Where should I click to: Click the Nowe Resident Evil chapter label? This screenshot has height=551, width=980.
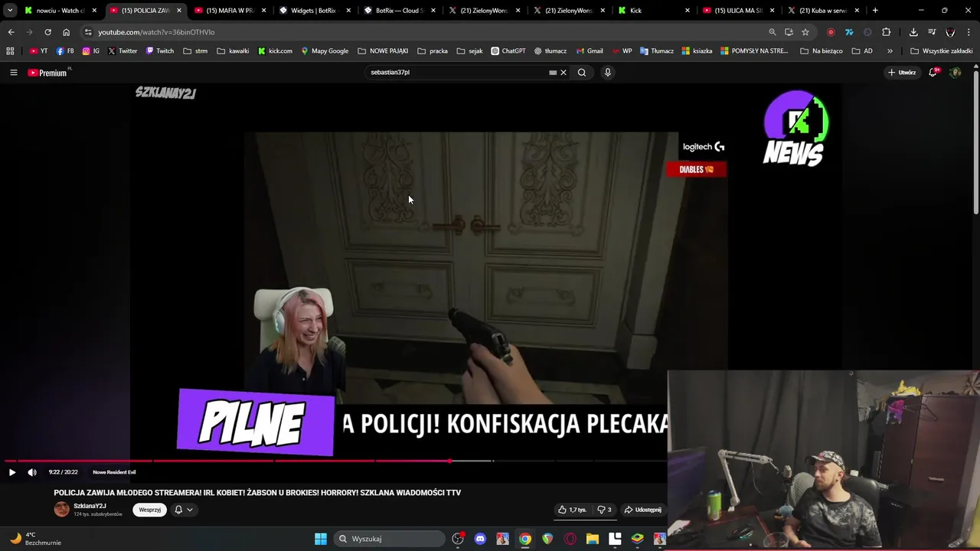click(114, 472)
